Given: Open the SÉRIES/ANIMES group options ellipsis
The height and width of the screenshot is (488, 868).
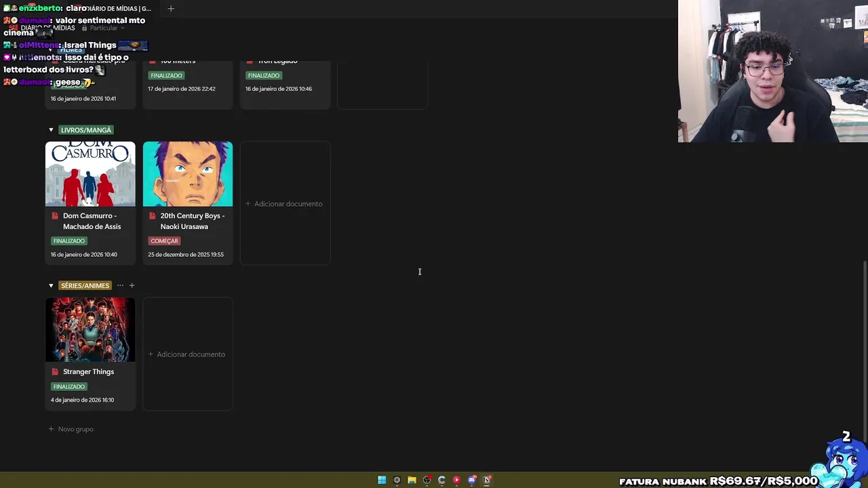Looking at the screenshot, I should click(x=120, y=285).
